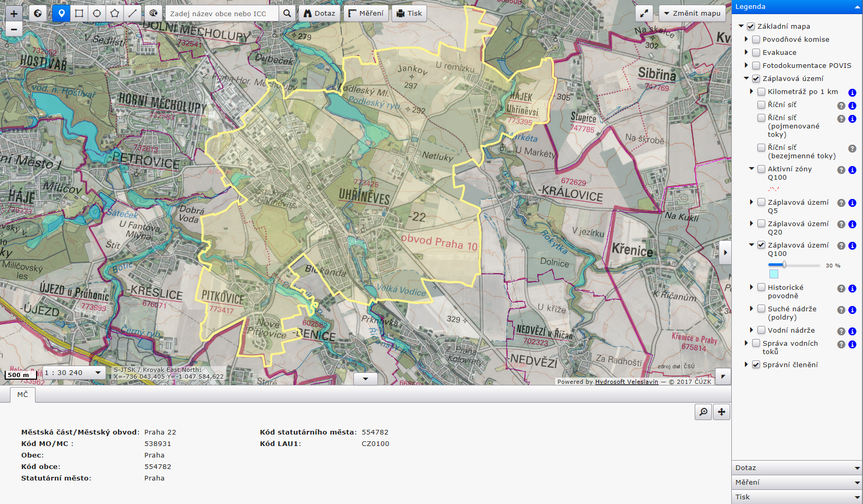Viewport: 863px width, 504px height.
Task: Enable Aktivní zóny Q100 checkbox
Action: point(761,169)
